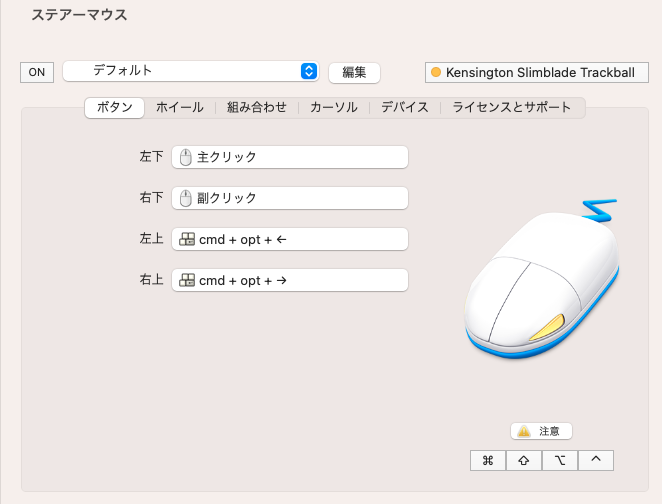Open the ライセンスとサポート tab

(512, 107)
